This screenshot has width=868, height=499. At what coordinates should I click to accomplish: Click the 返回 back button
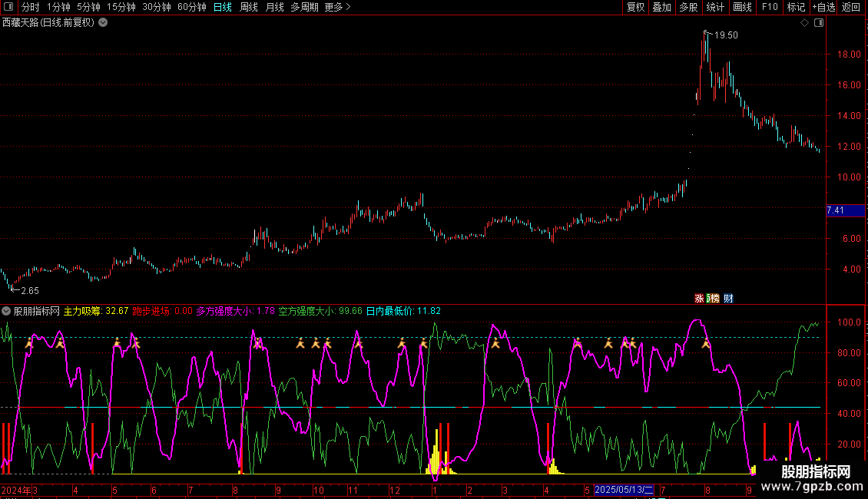point(851,8)
